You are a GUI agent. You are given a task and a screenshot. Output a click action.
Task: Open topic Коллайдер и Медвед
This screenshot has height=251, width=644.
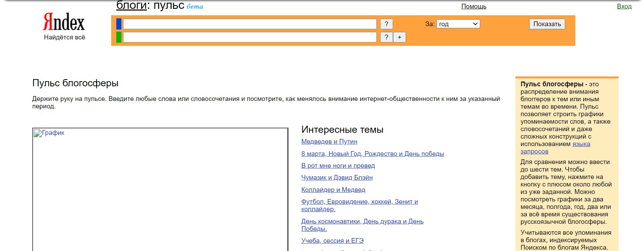(333, 190)
